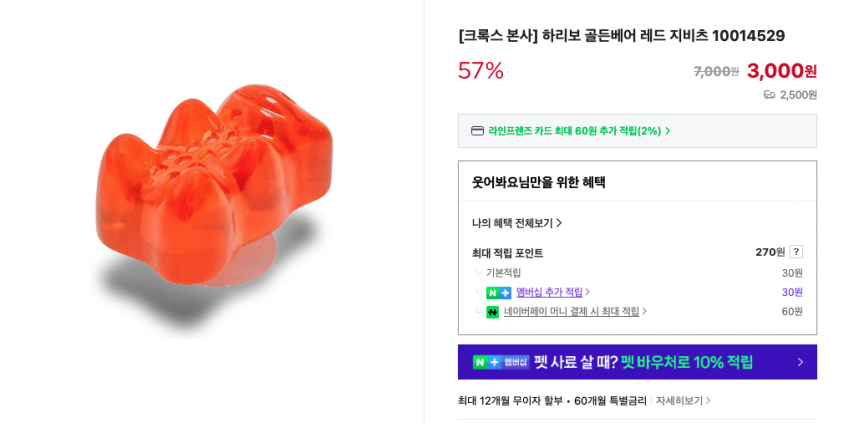Click the 최대 적립 포인트 label
Viewport: 849px width, 423px height.
coord(507,253)
